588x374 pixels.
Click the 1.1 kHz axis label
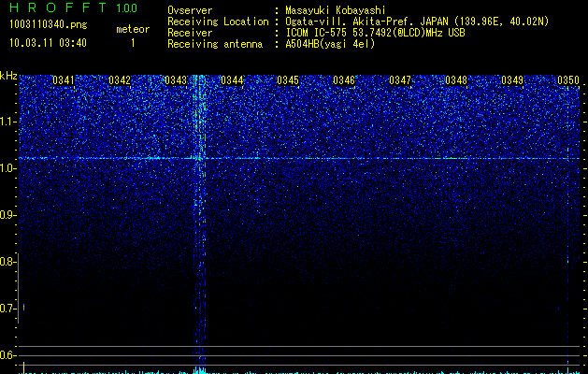7,122
